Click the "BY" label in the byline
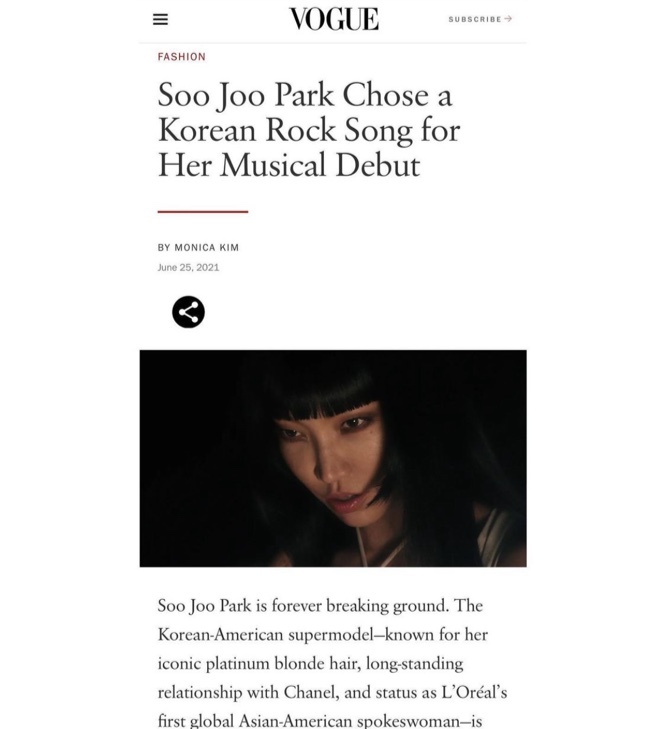 coord(164,247)
